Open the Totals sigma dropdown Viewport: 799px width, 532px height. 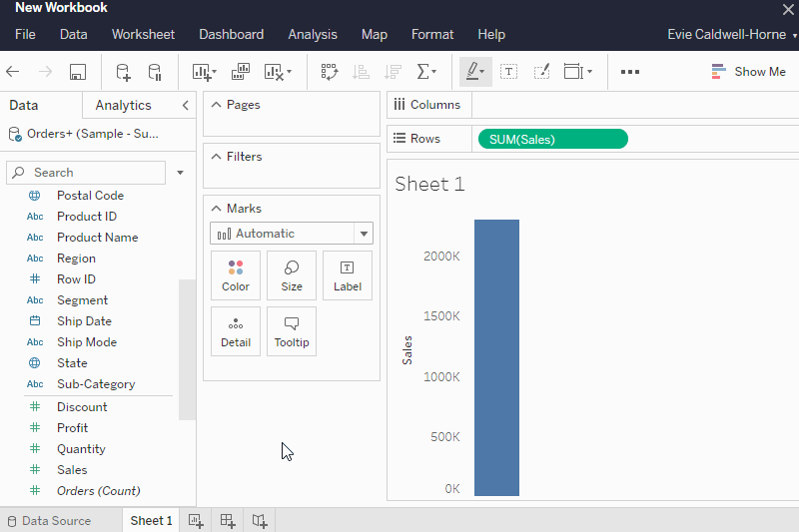[426, 72]
